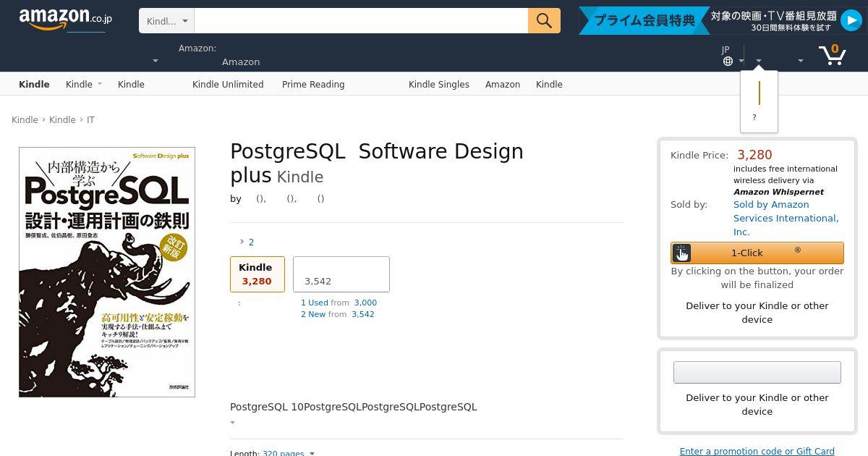The image size is (868, 456).
Task: Click the 1-Click hand pointer icon
Action: coord(681,253)
